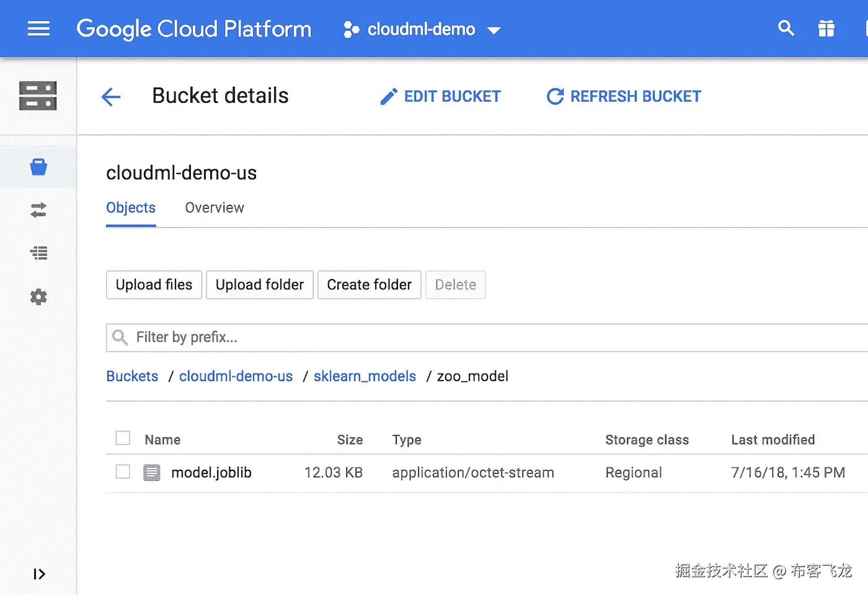The image size is (868, 595).
Task: Click the Create folder button
Action: pos(369,284)
